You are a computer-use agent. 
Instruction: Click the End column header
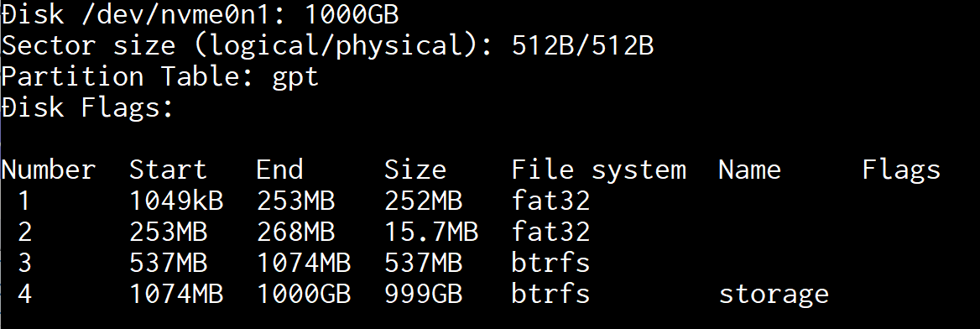pyautogui.click(x=280, y=170)
